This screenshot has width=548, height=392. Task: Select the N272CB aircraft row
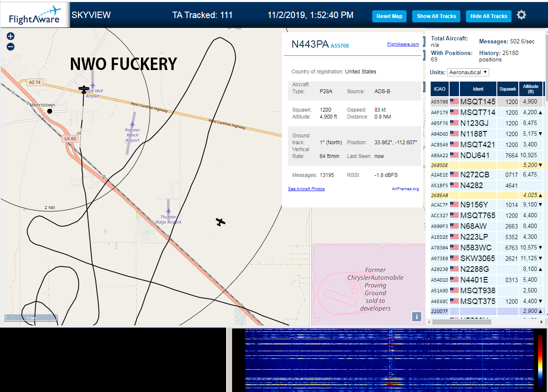point(487,175)
